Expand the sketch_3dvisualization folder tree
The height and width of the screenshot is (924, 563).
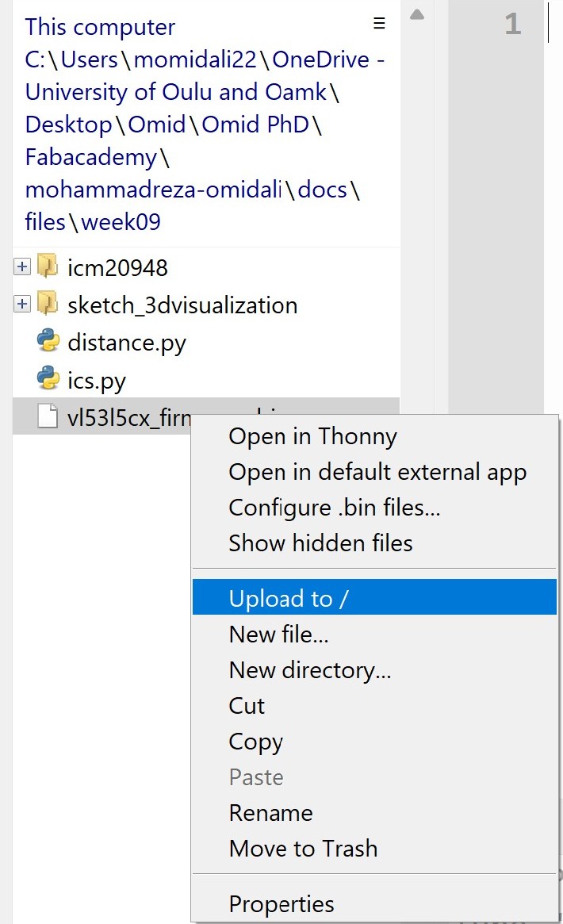click(x=22, y=305)
